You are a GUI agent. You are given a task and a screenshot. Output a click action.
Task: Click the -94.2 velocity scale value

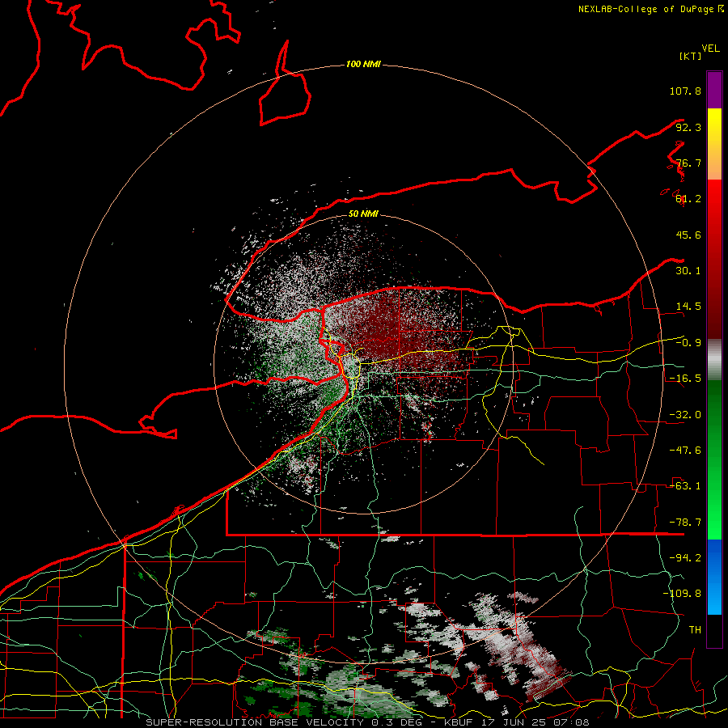tap(685, 558)
